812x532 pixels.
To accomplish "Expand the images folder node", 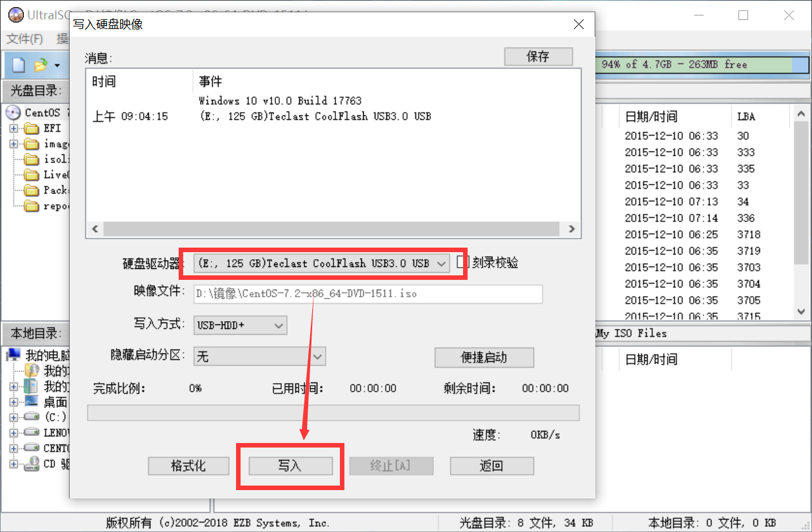I will (14, 144).
